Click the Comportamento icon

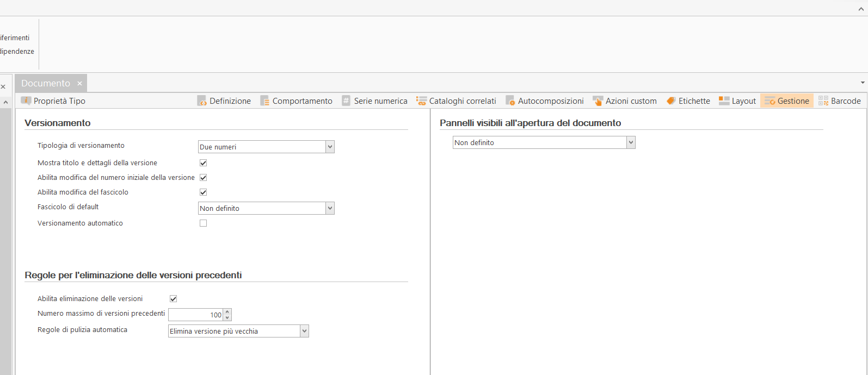[265, 101]
